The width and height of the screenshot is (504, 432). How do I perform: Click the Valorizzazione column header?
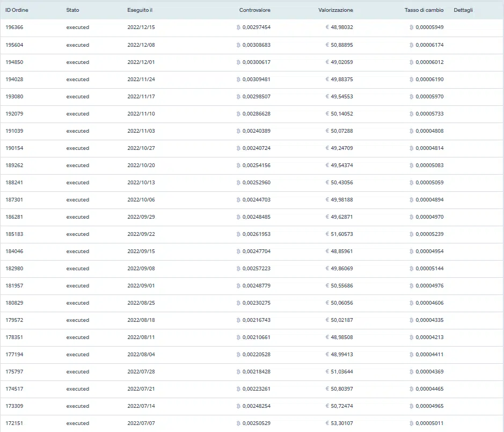point(335,10)
